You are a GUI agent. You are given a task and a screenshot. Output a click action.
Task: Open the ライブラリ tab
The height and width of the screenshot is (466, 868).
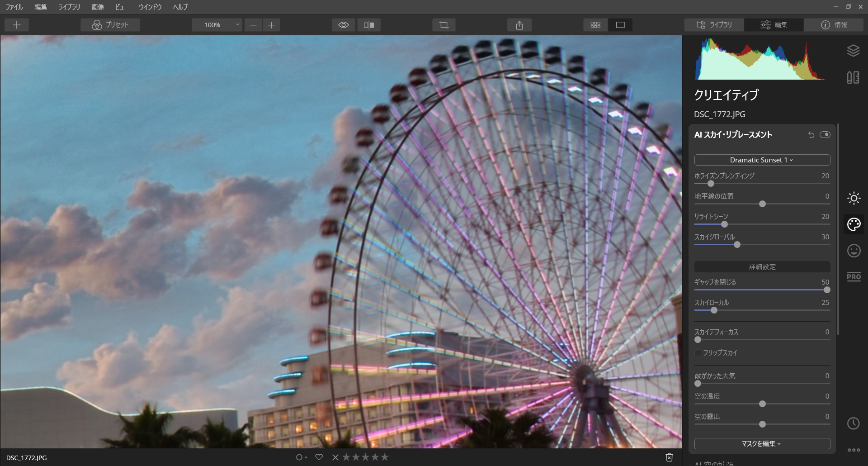pyautogui.click(x=714, y=25)
